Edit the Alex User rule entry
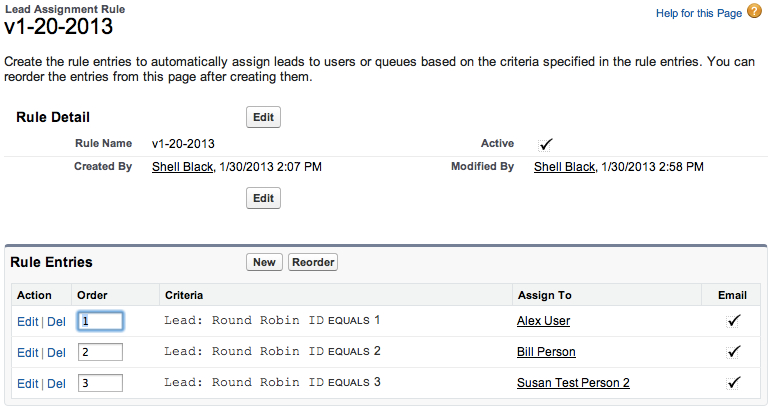This screenshot has height=410, width=768. [x=27, y=322]
